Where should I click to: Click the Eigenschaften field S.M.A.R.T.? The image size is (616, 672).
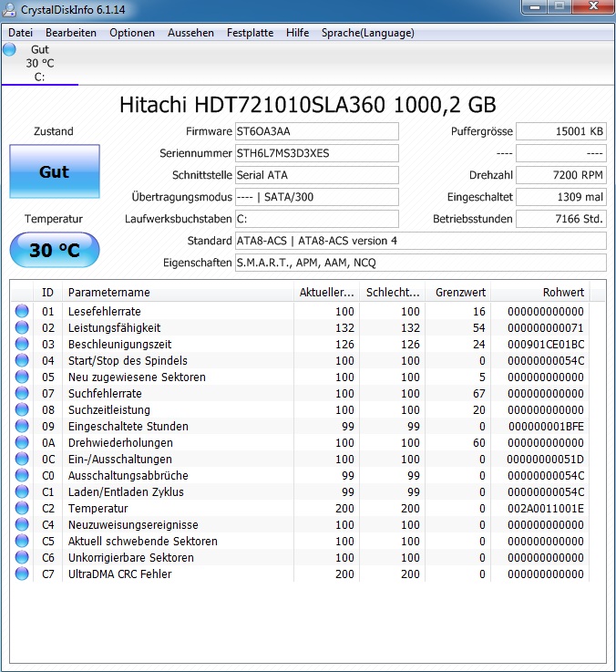point(421,263)
